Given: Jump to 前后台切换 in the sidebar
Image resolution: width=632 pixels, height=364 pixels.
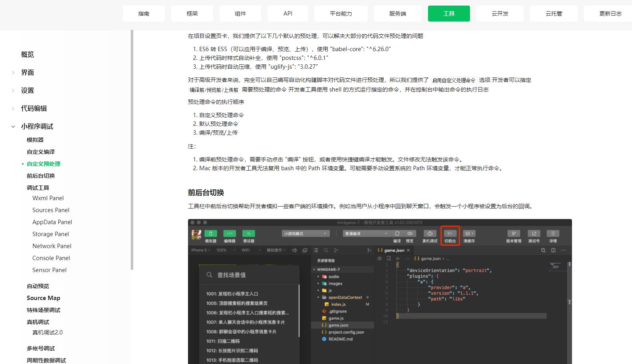Looking at the screenshot, I should pyautogui.click(x=41, y=176).
